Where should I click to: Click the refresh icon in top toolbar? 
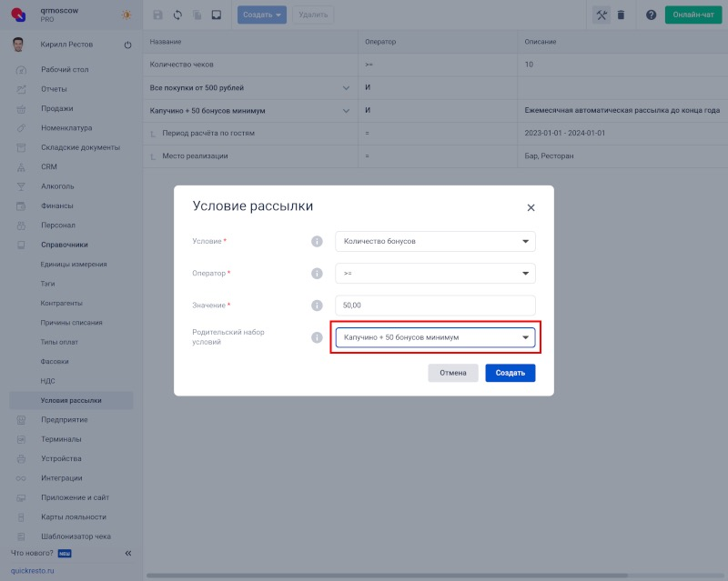[x=177, y=15]
